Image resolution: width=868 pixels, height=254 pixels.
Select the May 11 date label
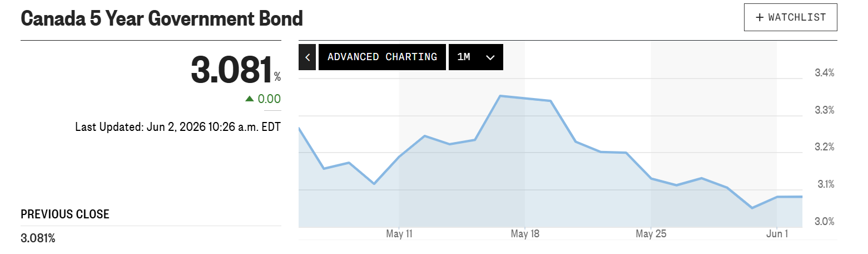tap(399, 233)
